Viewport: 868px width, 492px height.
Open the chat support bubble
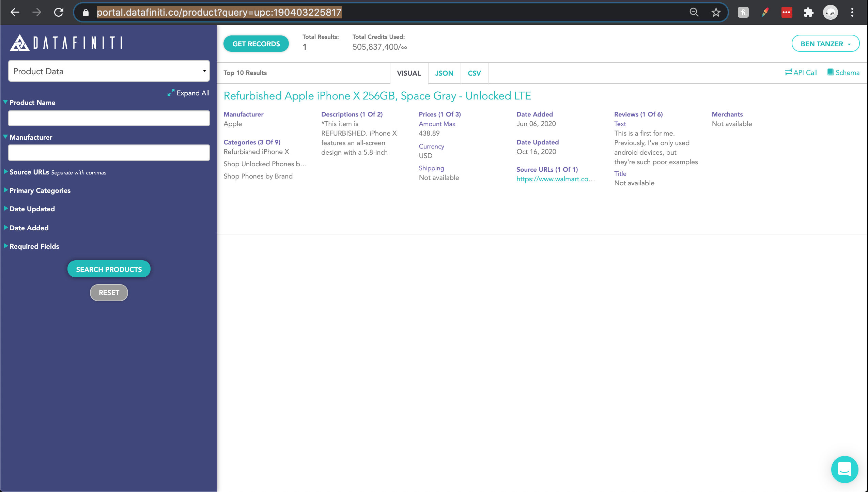(x=844, y=469)
